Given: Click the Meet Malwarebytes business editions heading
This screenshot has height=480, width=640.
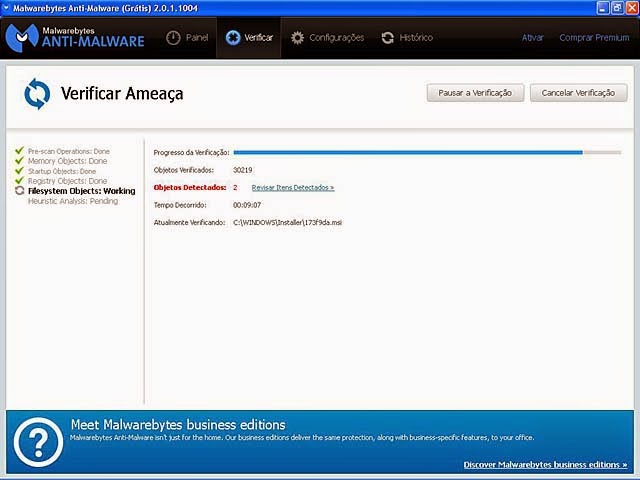Looking at the screenshot, I should click(x=178, y=424).
